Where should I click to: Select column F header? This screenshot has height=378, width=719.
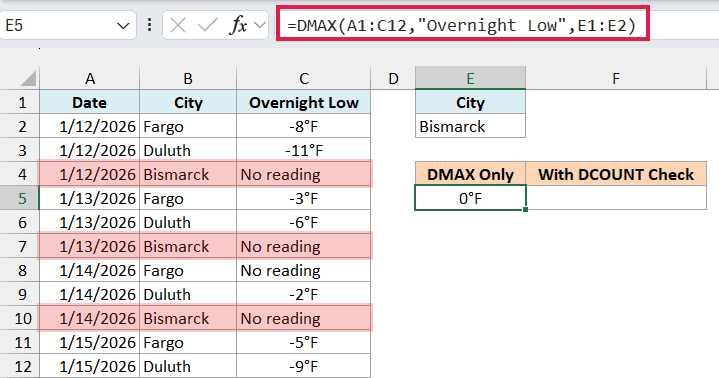(x=616, y=78)
